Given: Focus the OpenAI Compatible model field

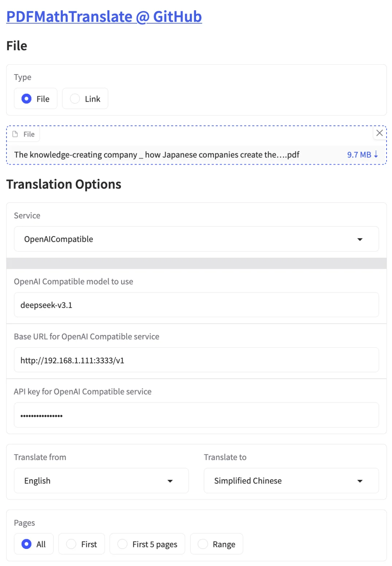Looking at the screenshot, I should click(x=196, y=305).
